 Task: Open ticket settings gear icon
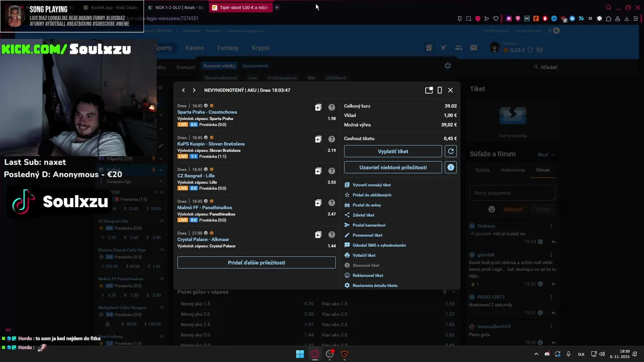(x=448, y=66)
